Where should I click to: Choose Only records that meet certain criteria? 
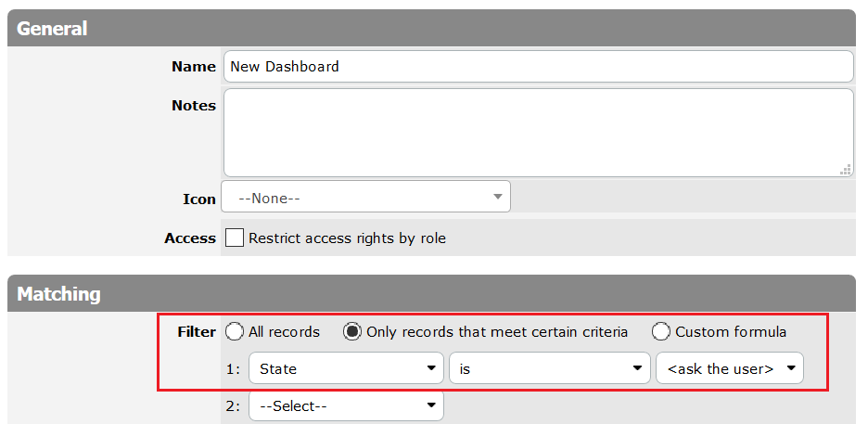click(x=352, y=332)
